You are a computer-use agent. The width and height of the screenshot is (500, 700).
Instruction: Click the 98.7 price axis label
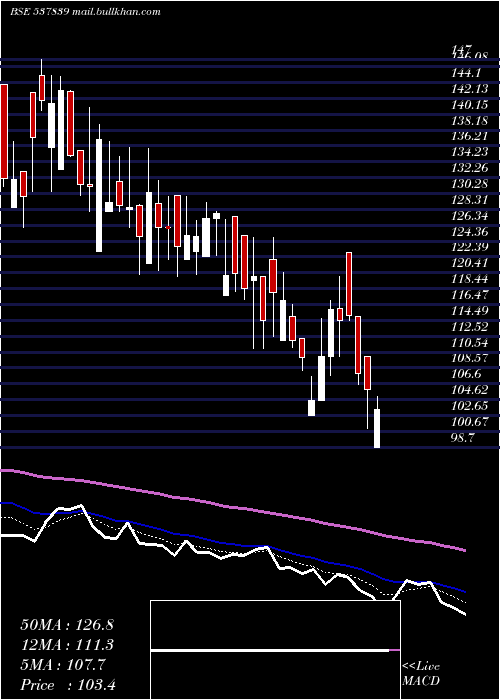[x=462, y=438]
